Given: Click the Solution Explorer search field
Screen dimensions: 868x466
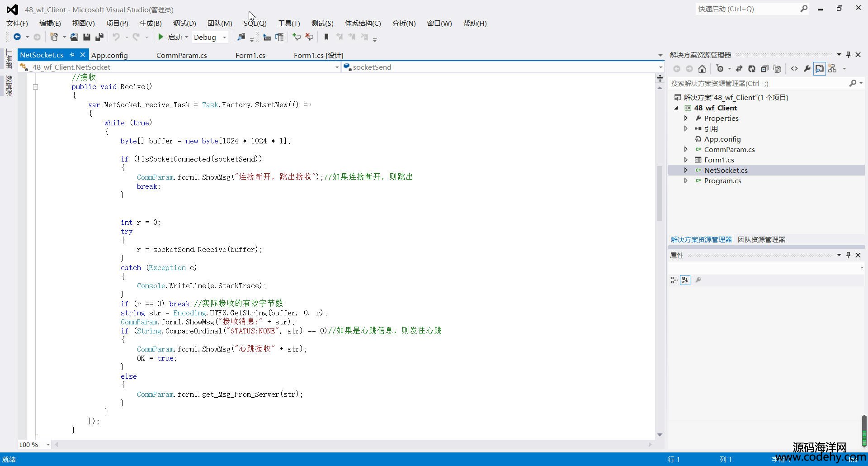Looking at the screenshot, I should [766, 83].
